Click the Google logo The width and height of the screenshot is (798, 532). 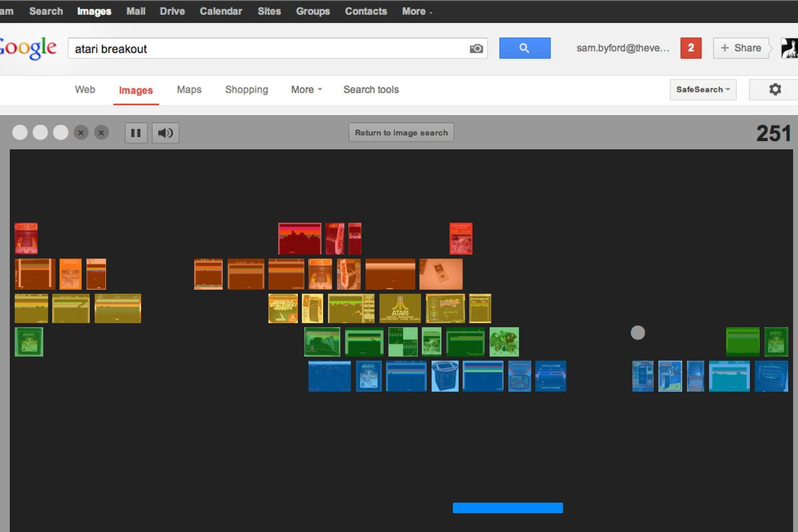(28, 48)
